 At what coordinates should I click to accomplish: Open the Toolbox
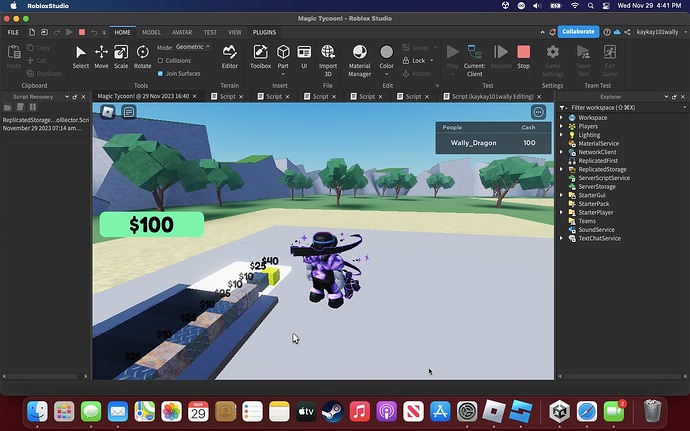click(261, 57)
